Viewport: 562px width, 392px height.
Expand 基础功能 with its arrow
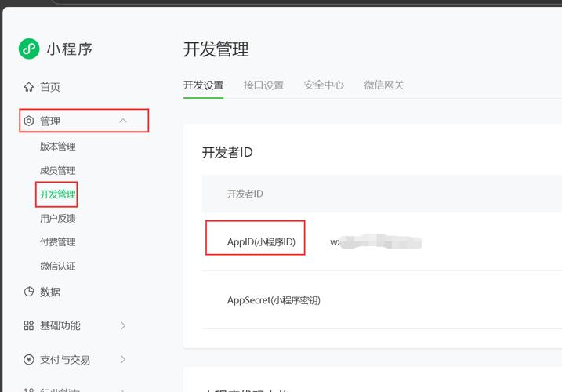pyautogui.click(x=123, y=325)
